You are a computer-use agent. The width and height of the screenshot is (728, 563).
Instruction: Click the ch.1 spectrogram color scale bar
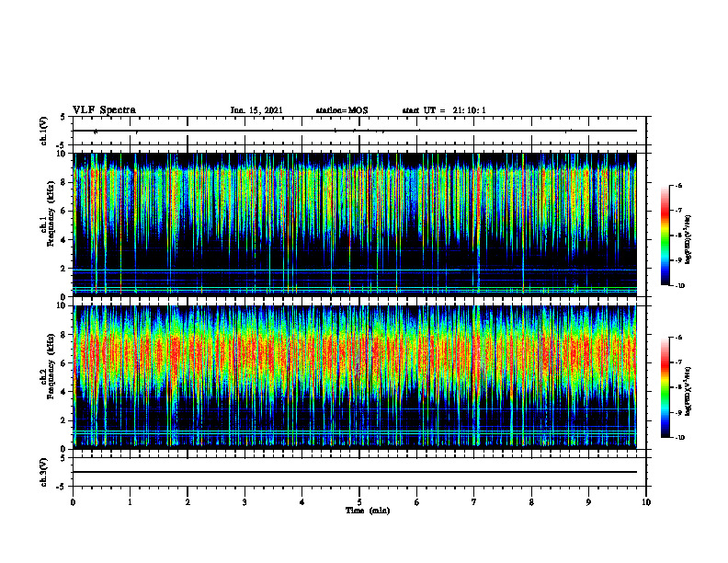(x=665, y=236)
